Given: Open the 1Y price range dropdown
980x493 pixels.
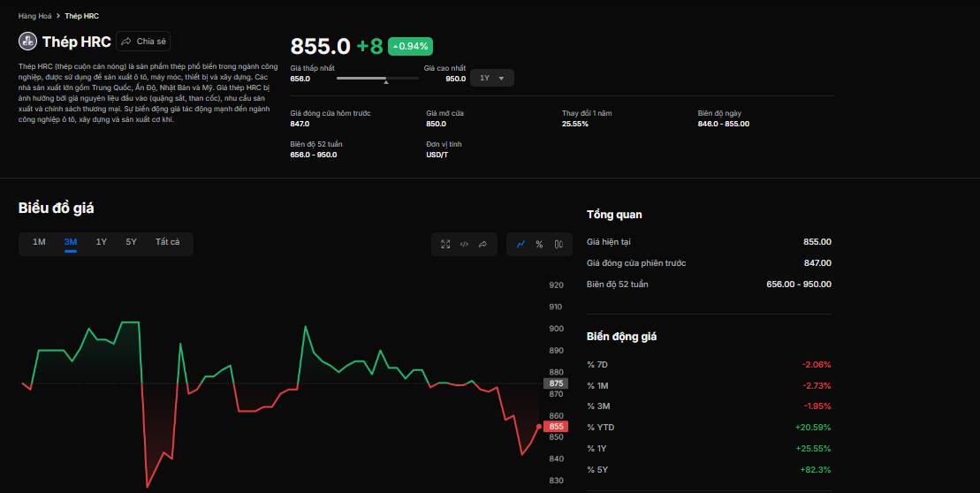Looking at the screenshot, I should pos(491,79).
